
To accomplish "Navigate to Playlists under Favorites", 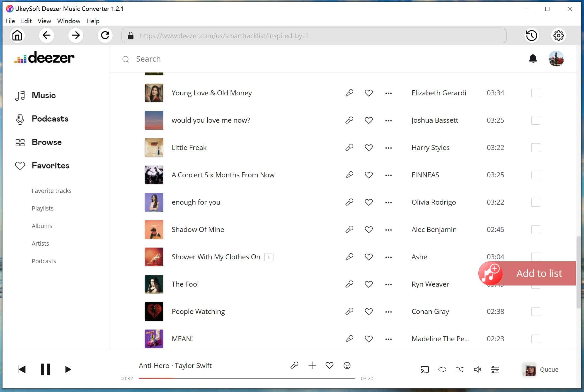I will (42, 208).
